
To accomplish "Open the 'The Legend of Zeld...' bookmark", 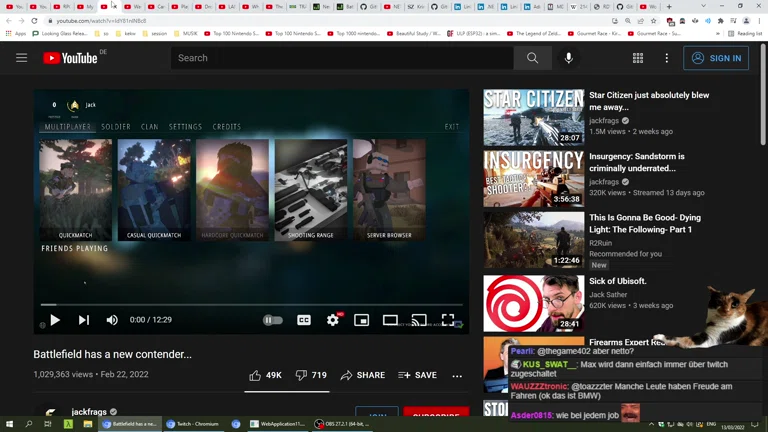I will point(533,33).
